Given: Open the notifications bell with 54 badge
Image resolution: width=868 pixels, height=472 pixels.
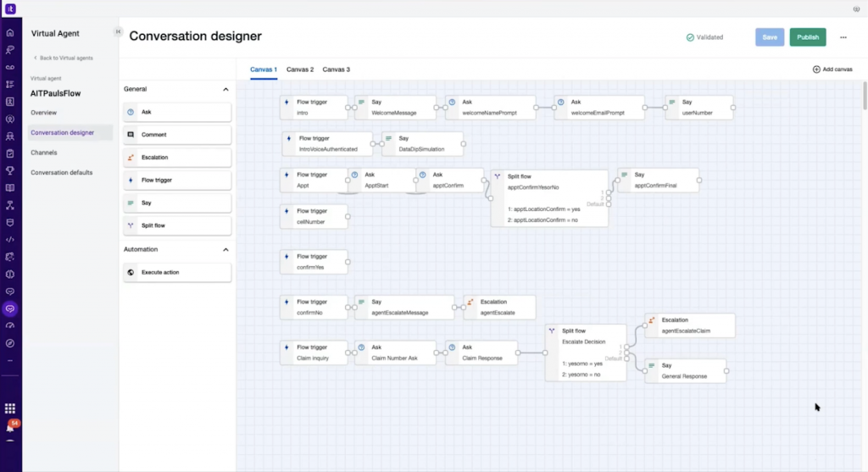Looking at the screenshot, I should (10, 427).
